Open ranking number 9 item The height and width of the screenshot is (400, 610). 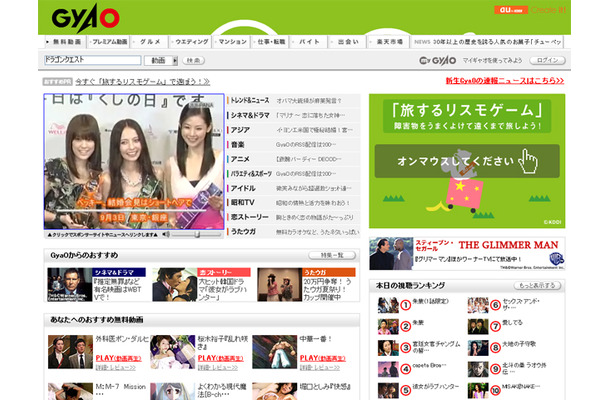pyautogui.click(x=507, y=369)
